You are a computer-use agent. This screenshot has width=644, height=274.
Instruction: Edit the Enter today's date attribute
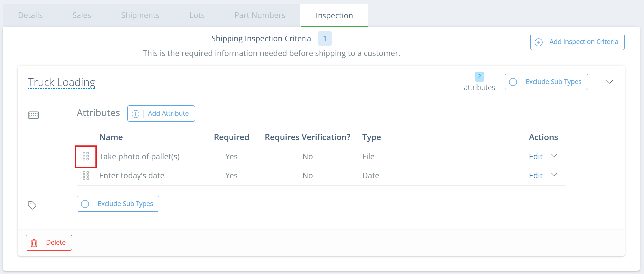[x=536, y=176]
